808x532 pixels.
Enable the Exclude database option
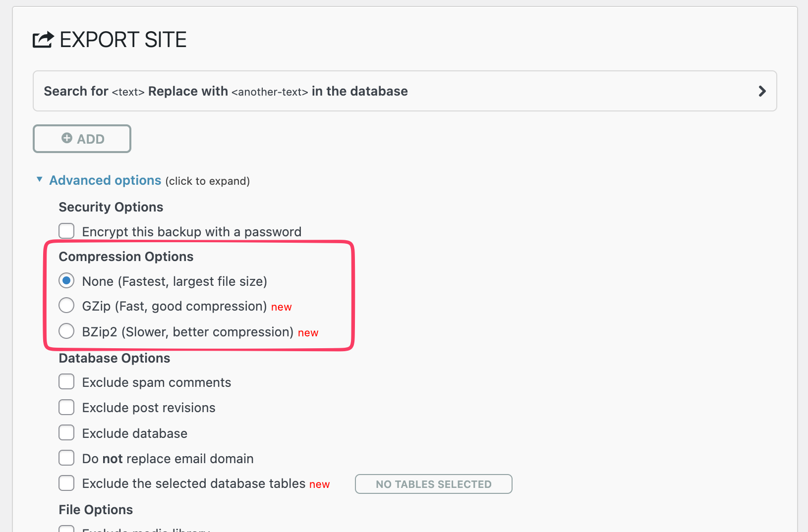66,432
